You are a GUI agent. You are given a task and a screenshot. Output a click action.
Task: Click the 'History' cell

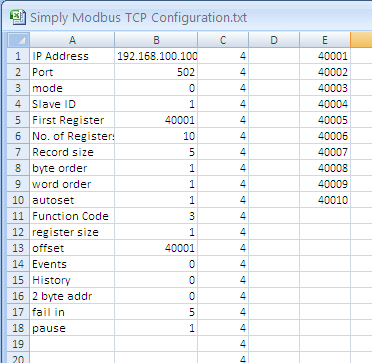tap(72, 280)
